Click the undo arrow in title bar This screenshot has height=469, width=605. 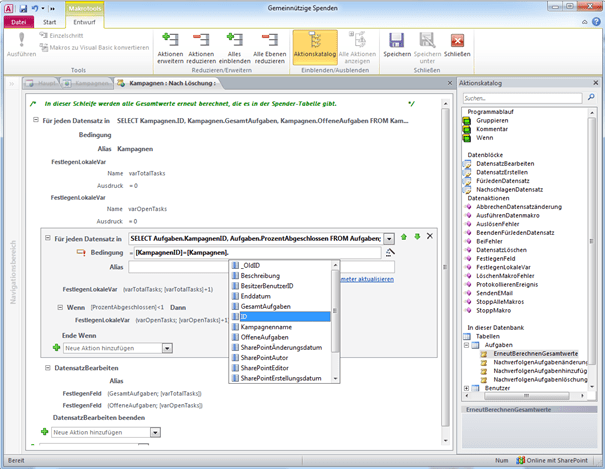pos(35,8)
